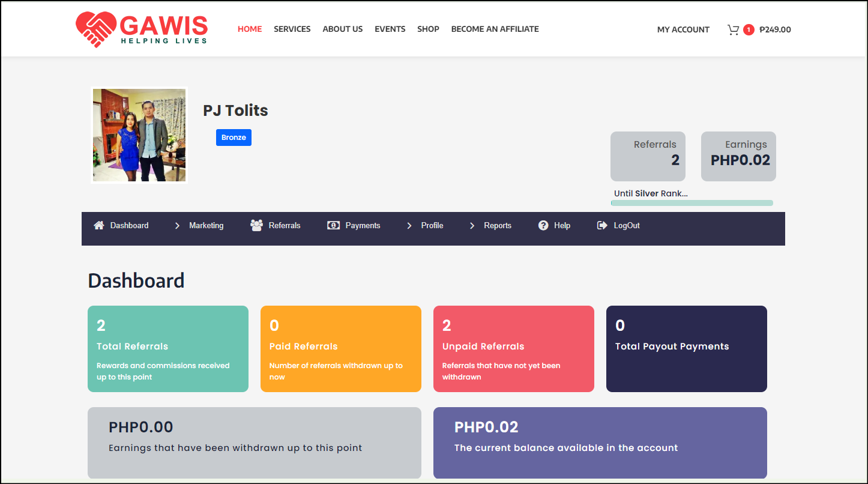The width and height of the screenshot is (868, 484).
Task: Click the Help question mark icon
Action: 543,225
